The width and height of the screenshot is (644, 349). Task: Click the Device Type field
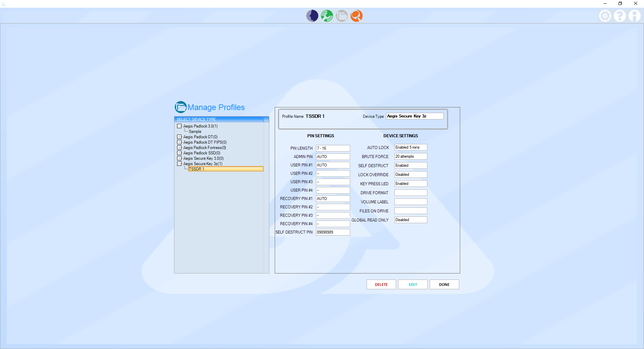[415, 116]
